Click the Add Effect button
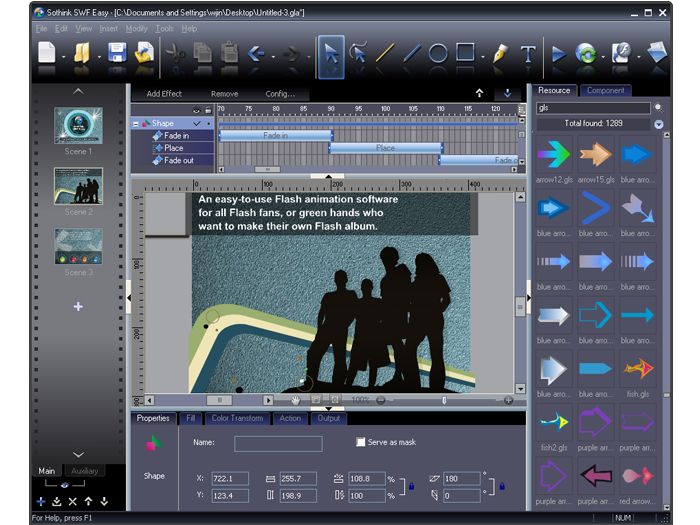This screenshot has height=525, width=700. [x=164, y=94]
